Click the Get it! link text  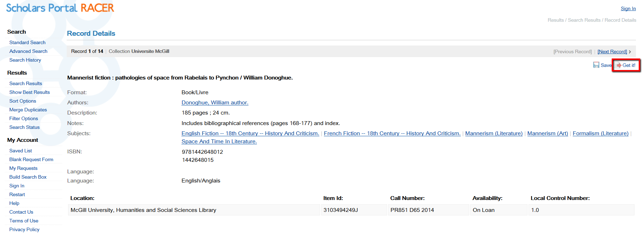point(629,65)
